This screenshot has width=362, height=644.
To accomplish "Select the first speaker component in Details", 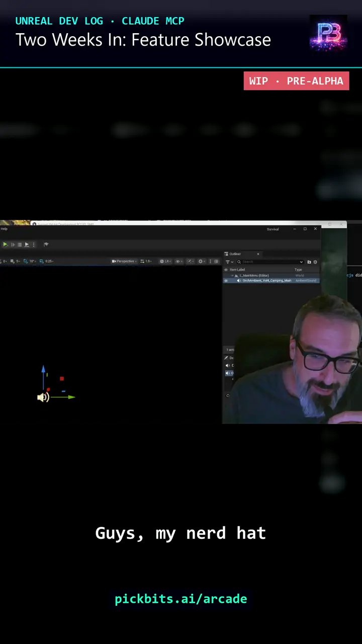I will 229,365.
